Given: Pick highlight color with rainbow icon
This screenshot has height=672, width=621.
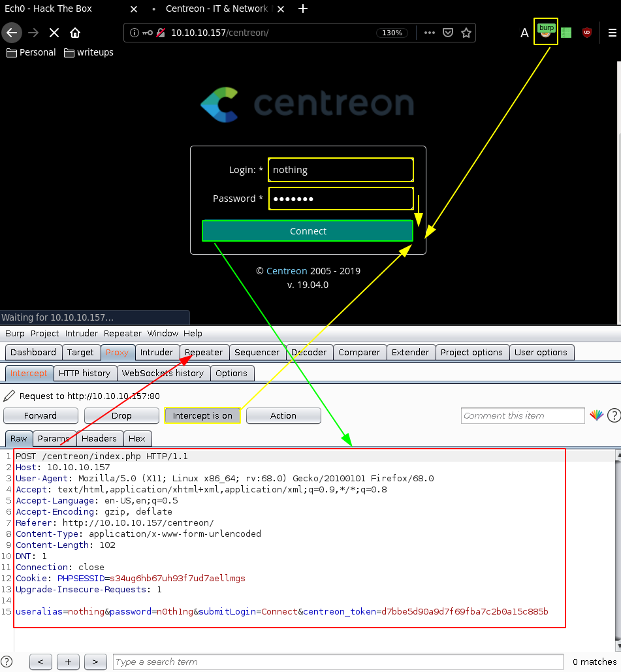Looking at the screenshot, I should click(597, 415).
